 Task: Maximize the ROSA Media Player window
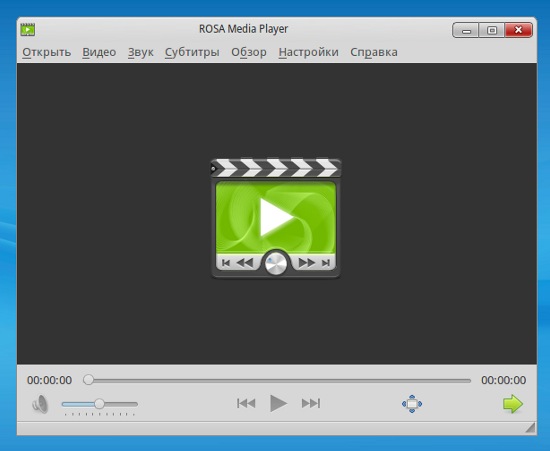click(492, 30)
